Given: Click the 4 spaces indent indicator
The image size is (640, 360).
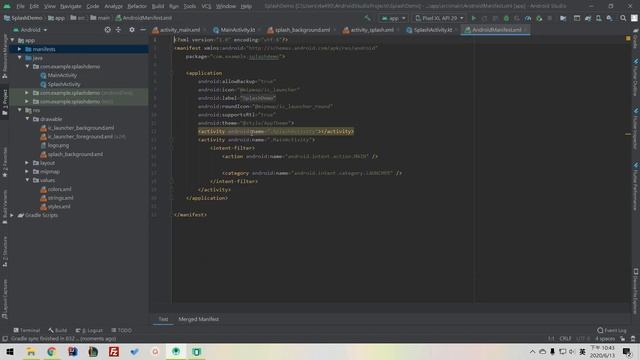Looking at the screenshot, I should click(605, 339).
